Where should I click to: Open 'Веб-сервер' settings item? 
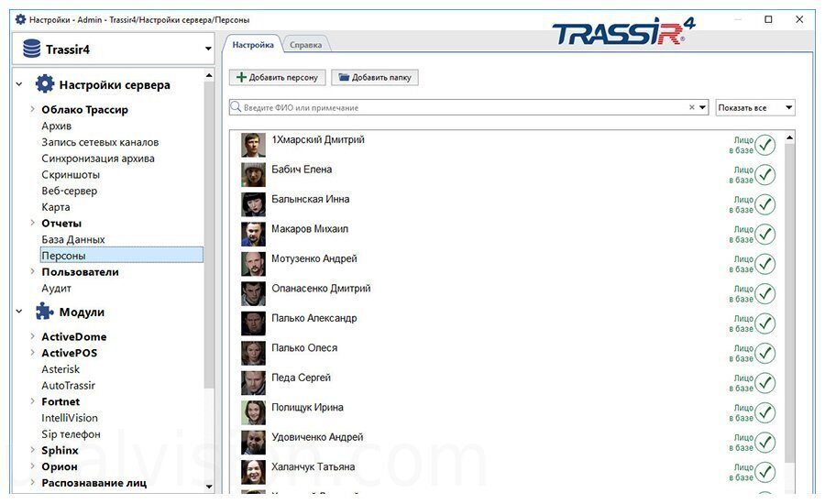point(70,191)
